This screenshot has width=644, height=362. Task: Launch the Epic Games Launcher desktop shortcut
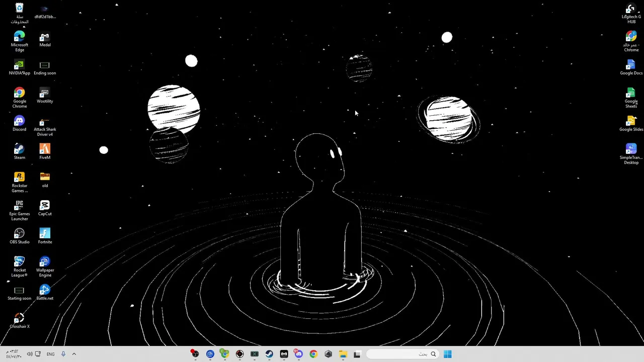tap(19, 211)
